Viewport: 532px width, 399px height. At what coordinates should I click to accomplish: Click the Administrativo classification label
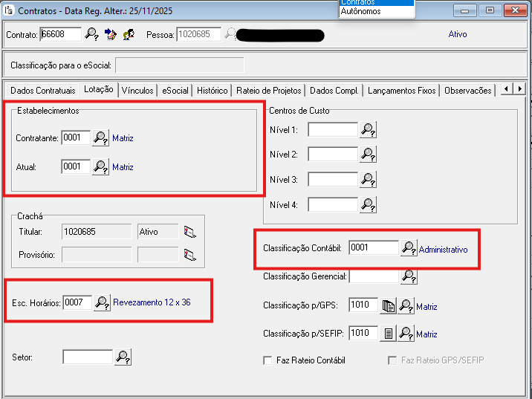(x=444, y=250)
